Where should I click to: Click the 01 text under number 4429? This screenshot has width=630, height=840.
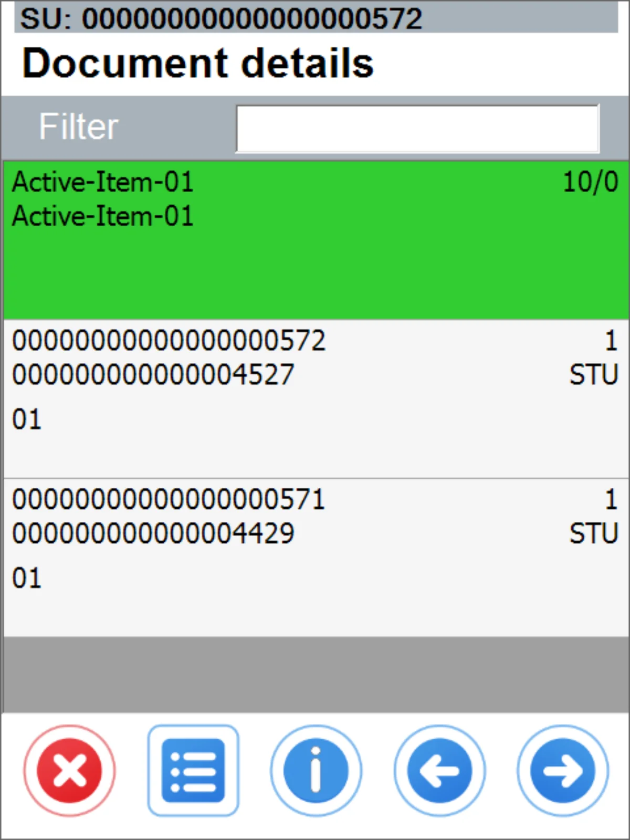(27, 579)
